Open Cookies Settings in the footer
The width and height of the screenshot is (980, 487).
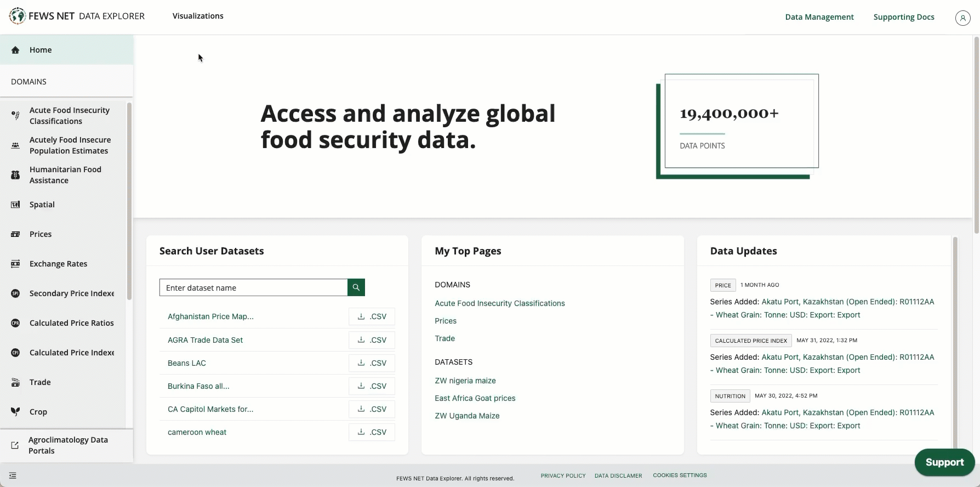coord(680,475)
